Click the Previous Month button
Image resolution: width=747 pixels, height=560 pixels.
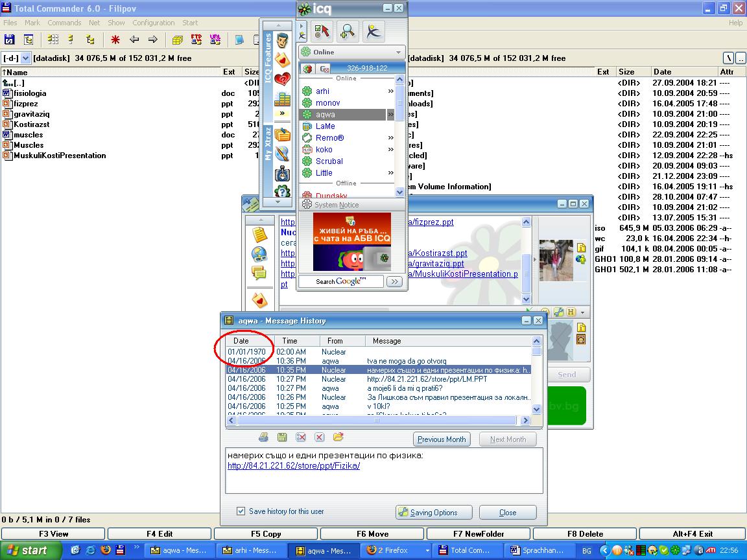442,439
